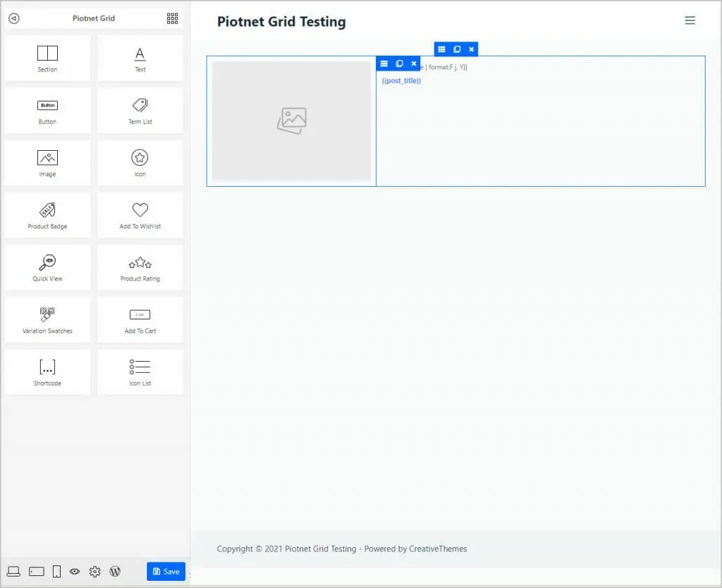Toggle preview mode with the eye icon
Image resolution: width=722 pixels, height=588 pixels.
pos(75,572)
